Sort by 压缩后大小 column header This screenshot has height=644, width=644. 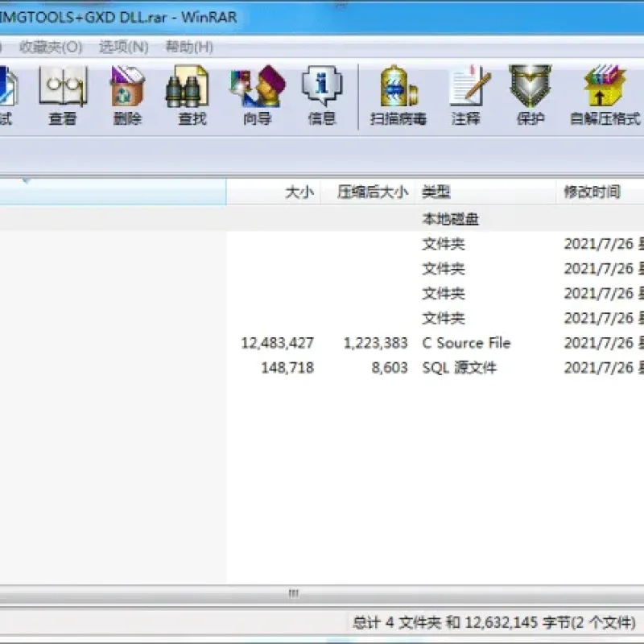(x=368, y=192)
